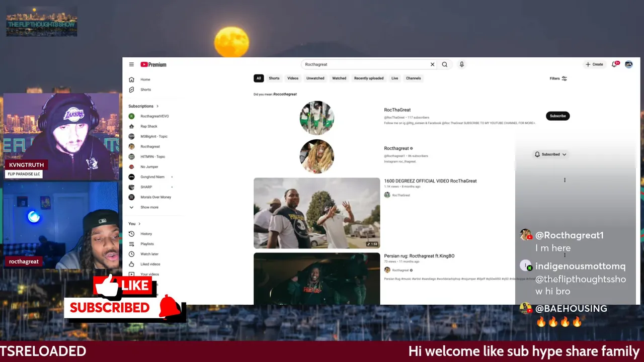
Task: Select the Live filter chip
Action: pos(395,78)
